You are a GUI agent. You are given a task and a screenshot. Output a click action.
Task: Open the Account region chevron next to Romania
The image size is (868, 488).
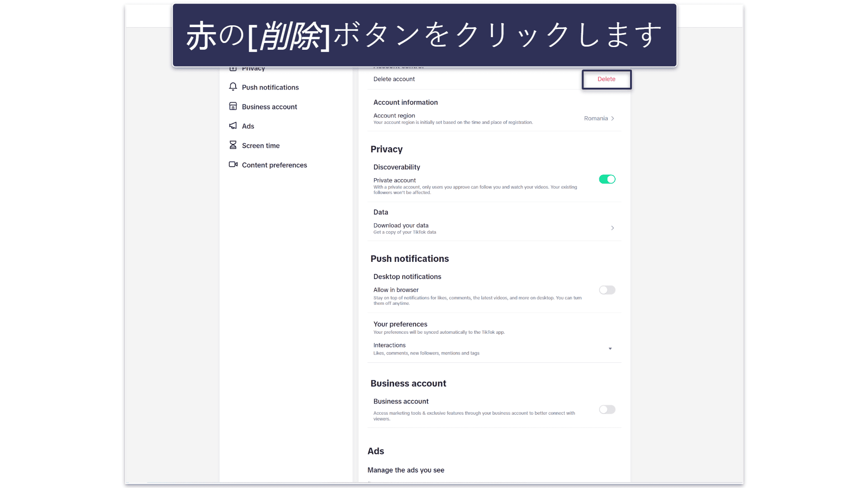[x=612, y=118]
